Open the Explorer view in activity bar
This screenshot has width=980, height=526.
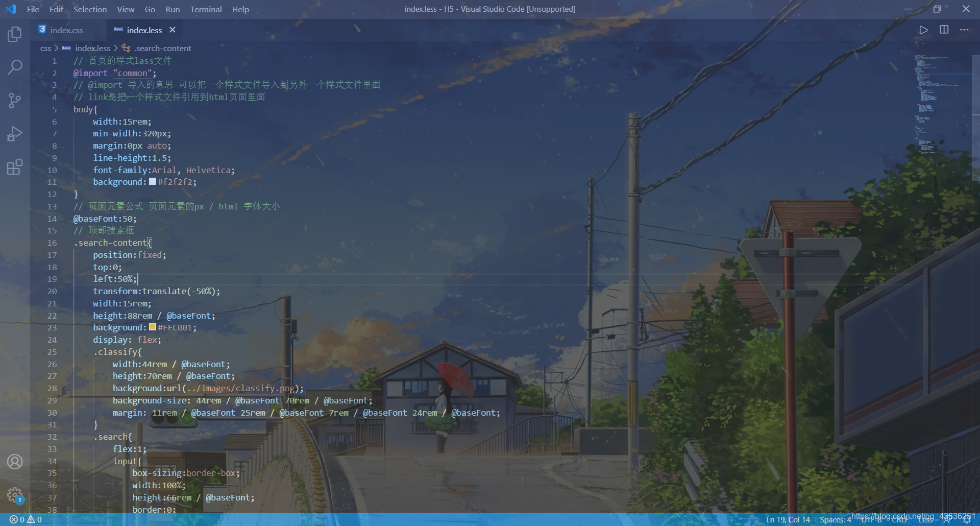click(x=15, y=34)
